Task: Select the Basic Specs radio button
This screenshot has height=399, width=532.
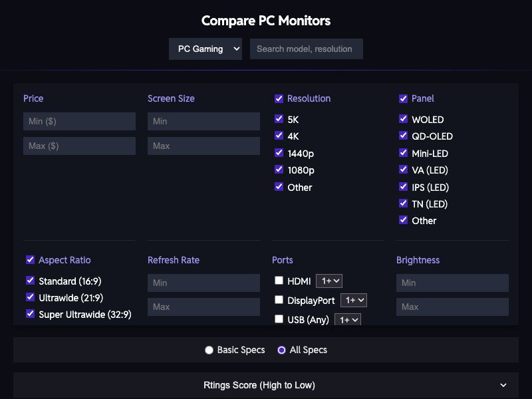Action: tap(209, 349)
